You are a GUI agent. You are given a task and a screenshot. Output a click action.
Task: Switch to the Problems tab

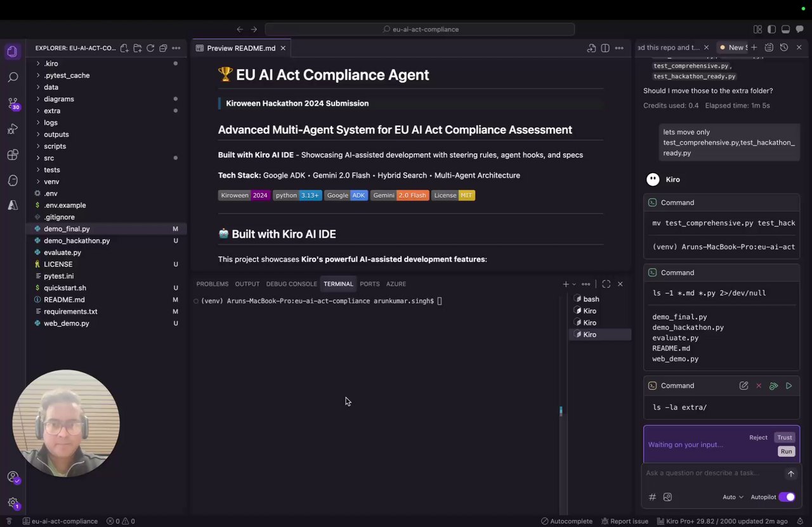(x=212, y=284)
